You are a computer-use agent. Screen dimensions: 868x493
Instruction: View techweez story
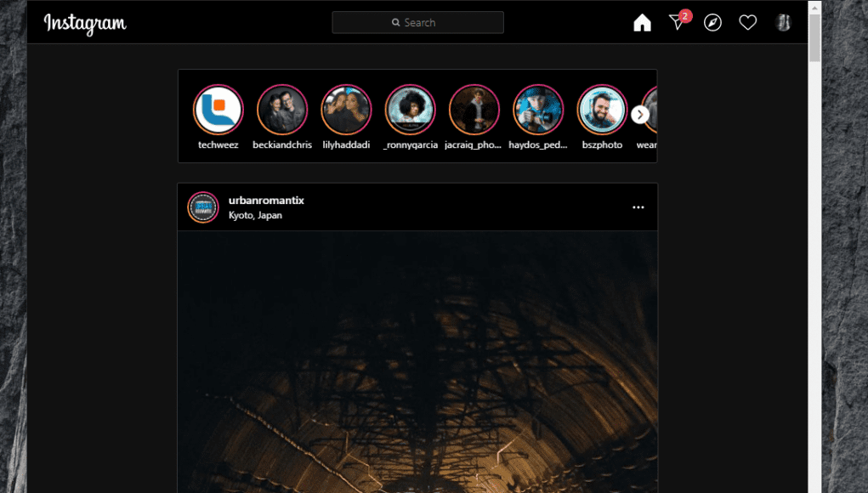(218, 110)
